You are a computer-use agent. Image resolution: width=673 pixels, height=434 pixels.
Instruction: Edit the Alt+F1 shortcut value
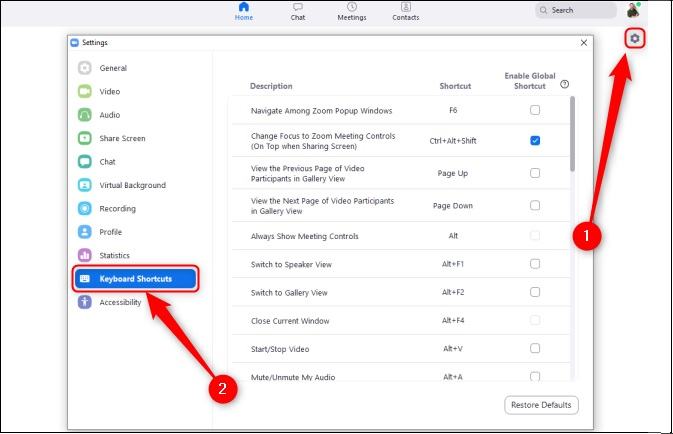click(x=453, y=264)
